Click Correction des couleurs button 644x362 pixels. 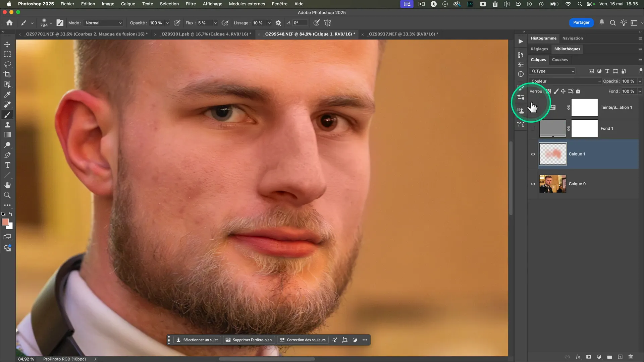(303, 340)
